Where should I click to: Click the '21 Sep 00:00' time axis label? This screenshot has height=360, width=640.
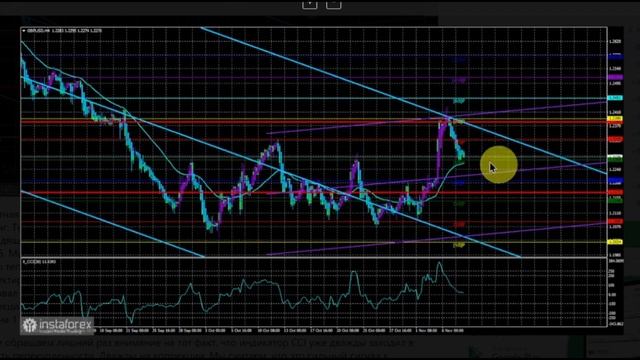[x=138, y=330]
